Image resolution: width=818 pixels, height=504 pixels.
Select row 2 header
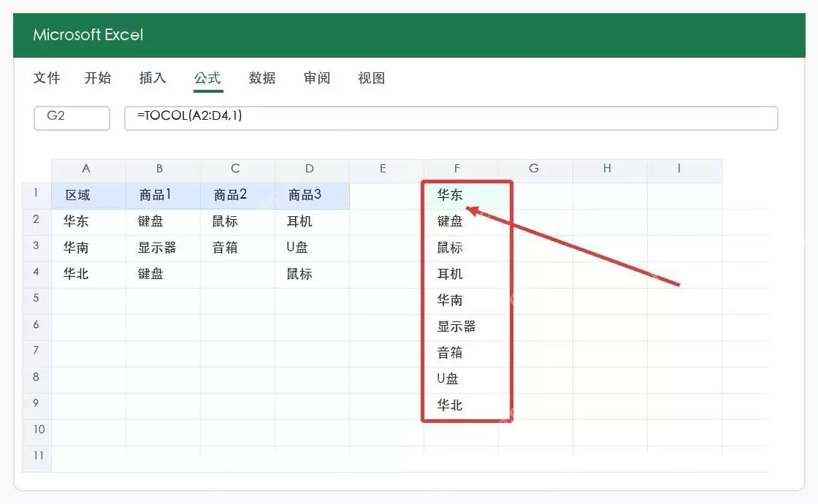[x=37, y=222]
